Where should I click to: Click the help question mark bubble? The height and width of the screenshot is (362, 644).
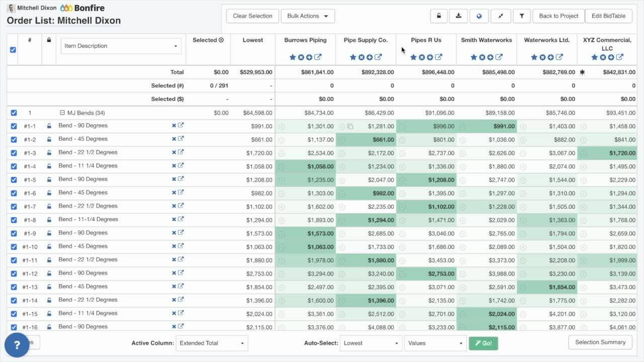(17, 345)
